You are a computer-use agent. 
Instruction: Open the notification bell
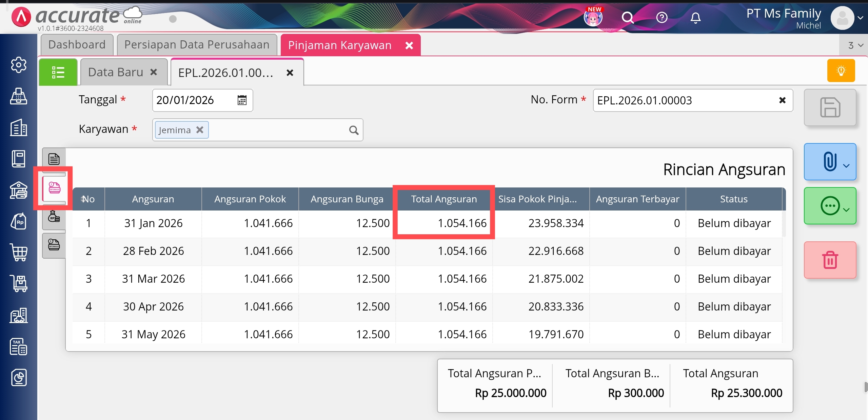pos(695,17)
